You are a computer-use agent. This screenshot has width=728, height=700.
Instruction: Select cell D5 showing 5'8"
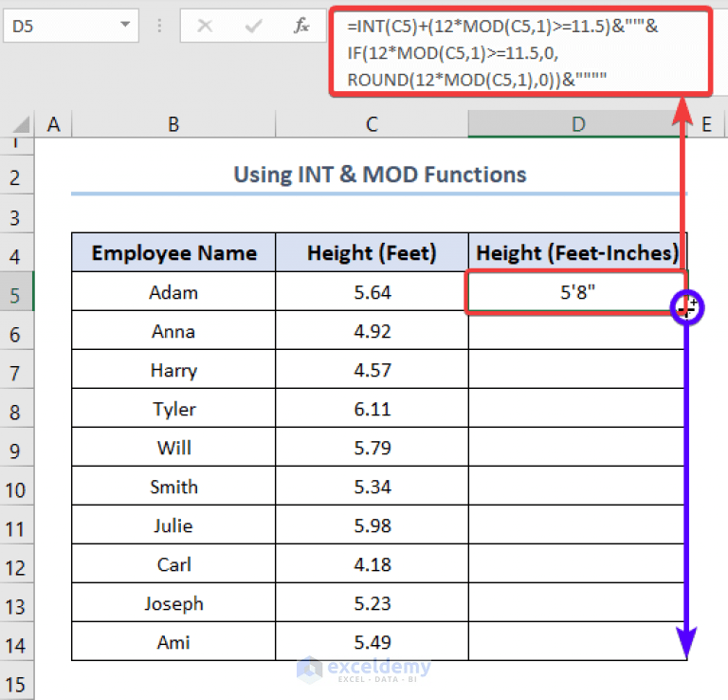pos(577,292)
